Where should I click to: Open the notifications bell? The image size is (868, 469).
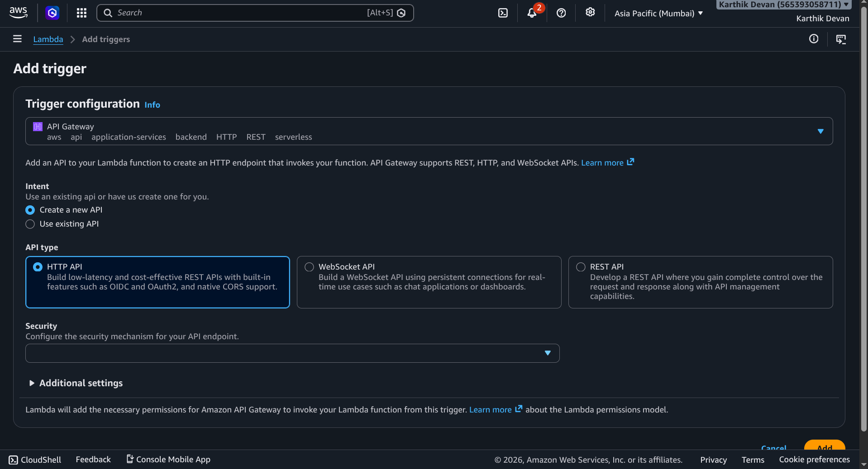point(532,13)
